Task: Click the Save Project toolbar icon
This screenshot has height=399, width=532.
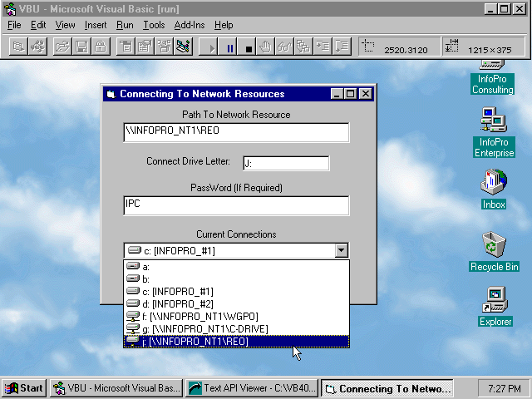Action: (x=81, y=47)
